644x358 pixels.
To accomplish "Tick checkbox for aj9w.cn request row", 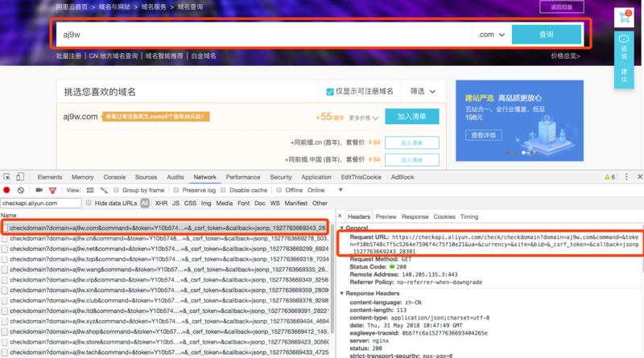I will (x=5, y=238).
